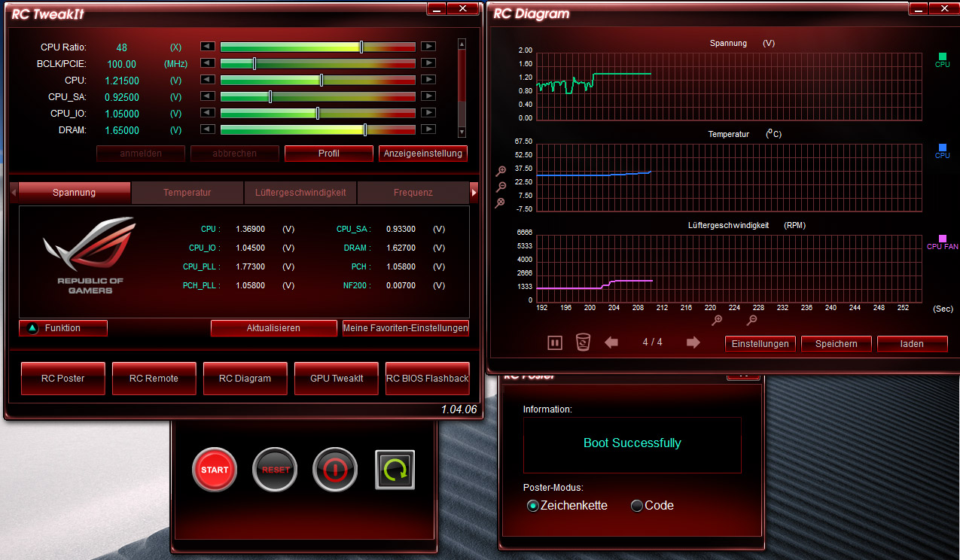Open RC Remote module
The height and width of the screenshot is (560, 960).
(x=154, y=379)
